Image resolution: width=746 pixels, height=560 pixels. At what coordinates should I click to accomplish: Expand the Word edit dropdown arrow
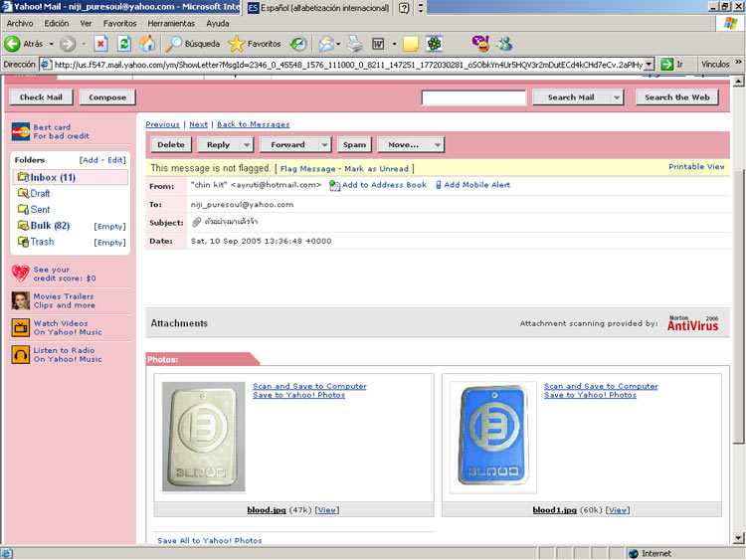[394, 44]
